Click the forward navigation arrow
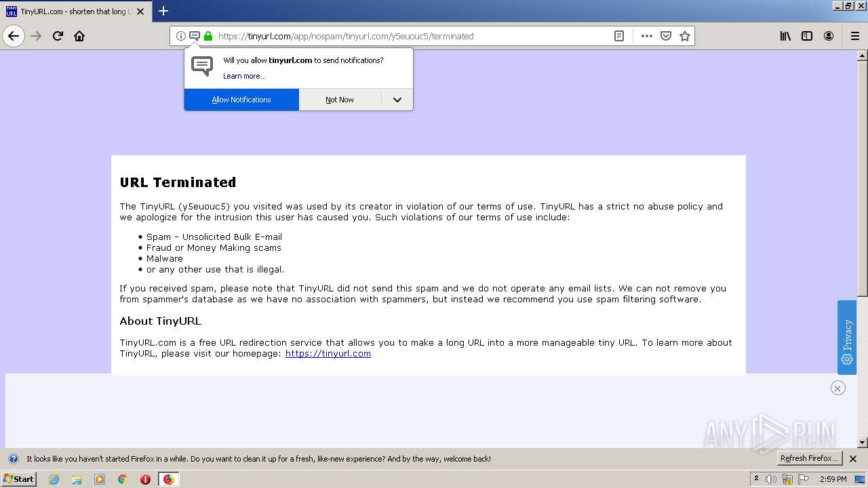The height and width of the screenshot is (488, 868). click(36, 36)
